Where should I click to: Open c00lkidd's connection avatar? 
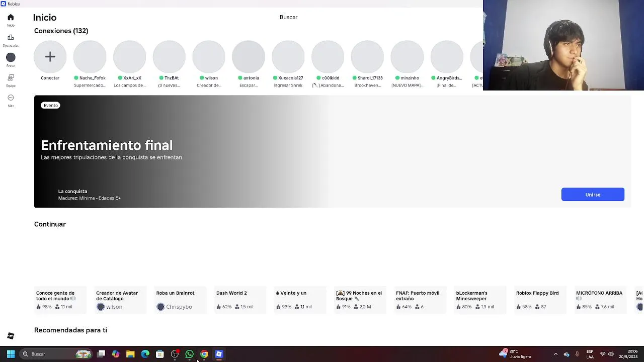click(x=328, y=57)
